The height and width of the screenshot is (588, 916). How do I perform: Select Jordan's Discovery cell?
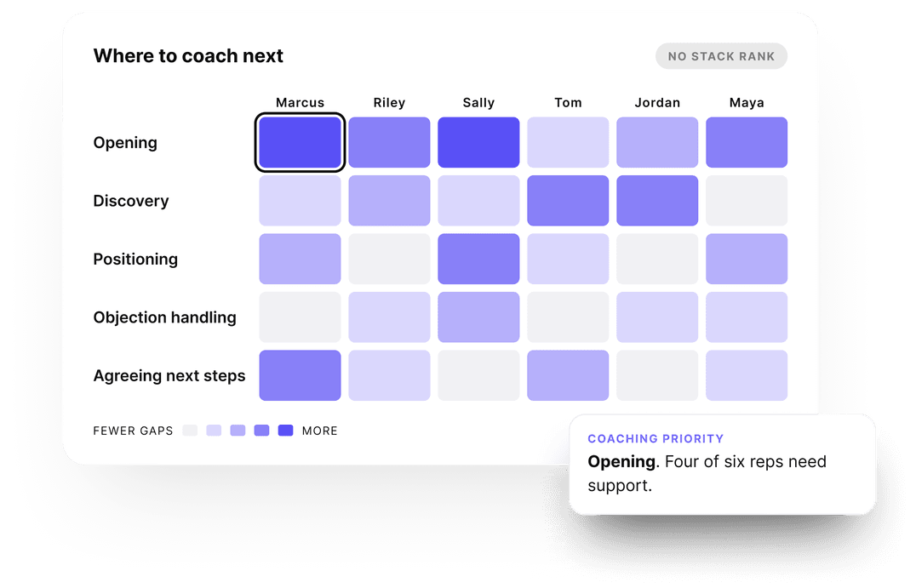pyautogui.click(x=657, y=200)
